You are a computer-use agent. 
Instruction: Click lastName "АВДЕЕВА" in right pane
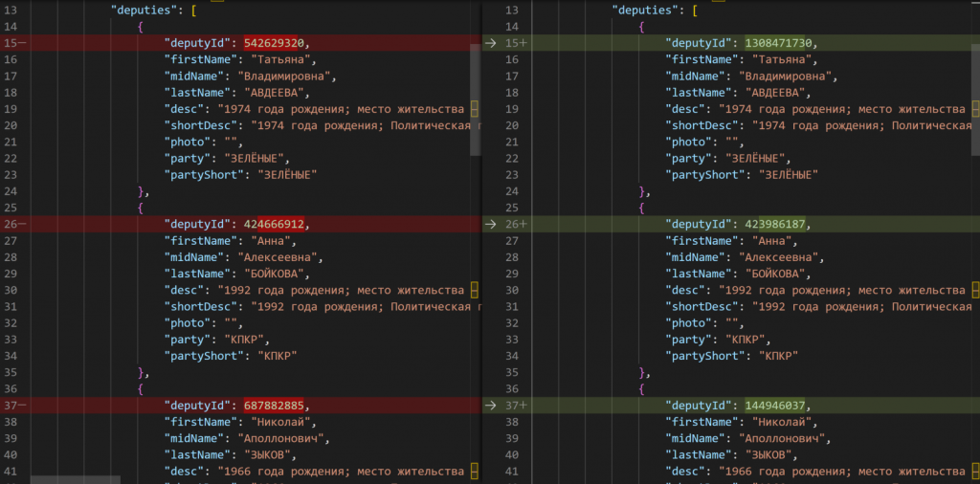click(x=775, y=93)
